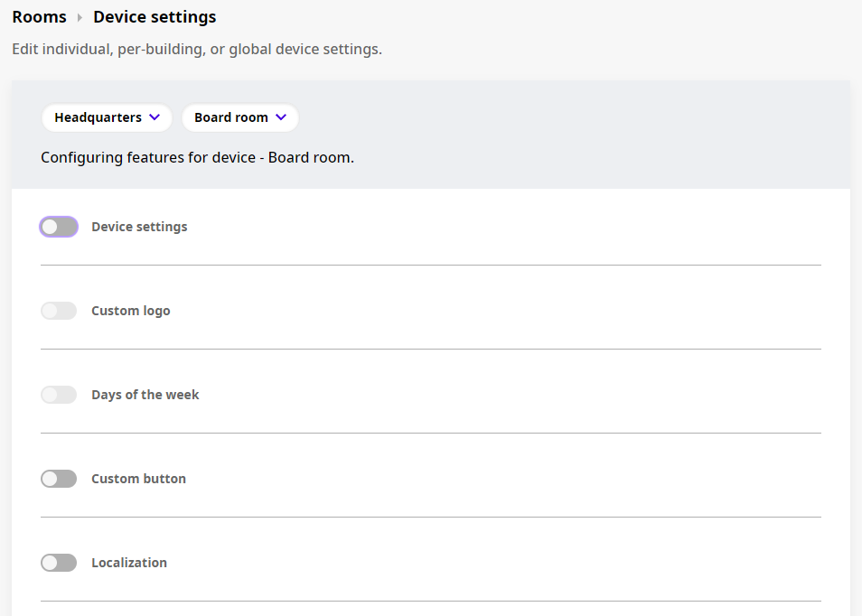Click the Custom button label text

138,478
